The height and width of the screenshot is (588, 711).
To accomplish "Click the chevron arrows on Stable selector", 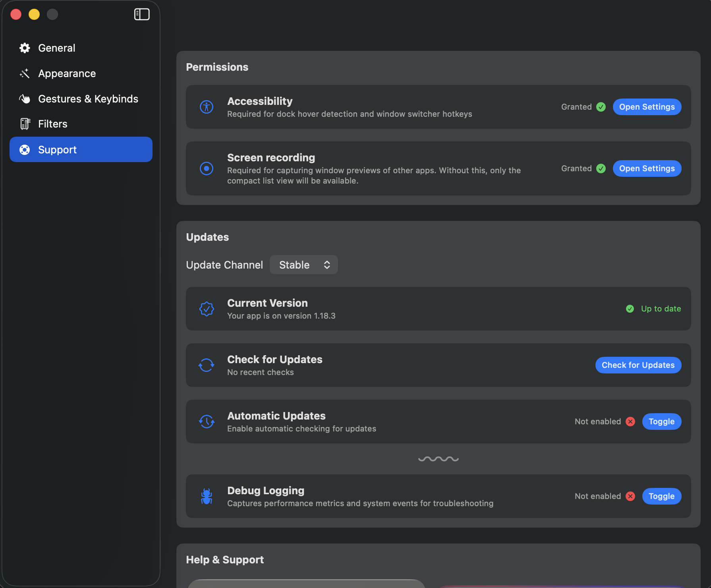I will (x=327, y=265).
